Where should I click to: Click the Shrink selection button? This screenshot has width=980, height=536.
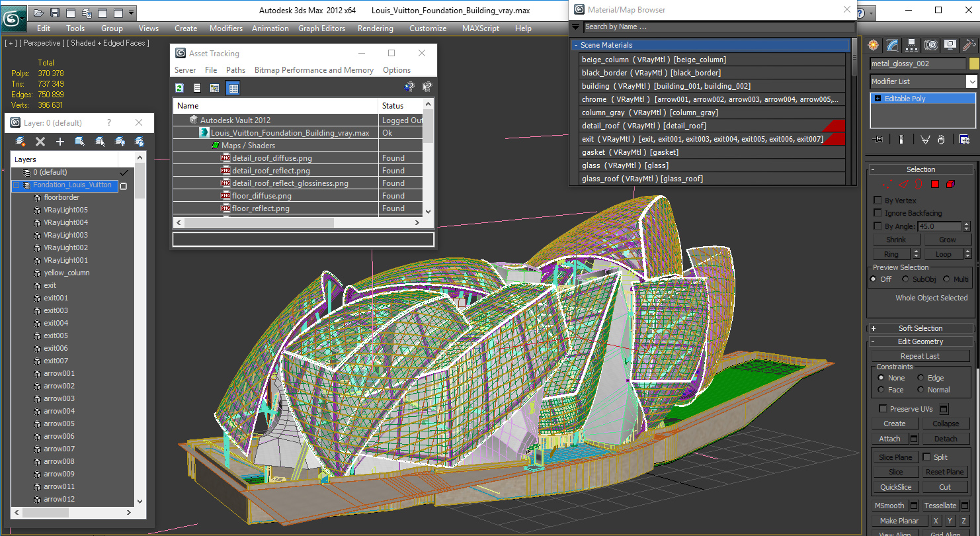(x=896, y=240)
